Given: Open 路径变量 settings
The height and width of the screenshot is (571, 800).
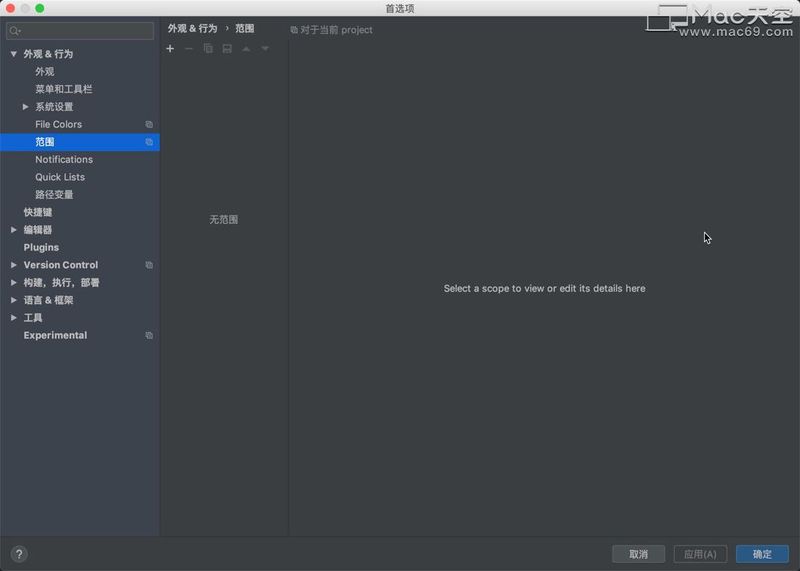Looking at the screenshot, I should point(54,194).
